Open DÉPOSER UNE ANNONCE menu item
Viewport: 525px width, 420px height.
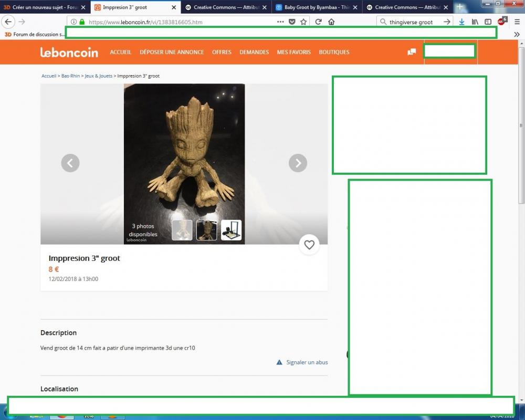click(172, 52)
